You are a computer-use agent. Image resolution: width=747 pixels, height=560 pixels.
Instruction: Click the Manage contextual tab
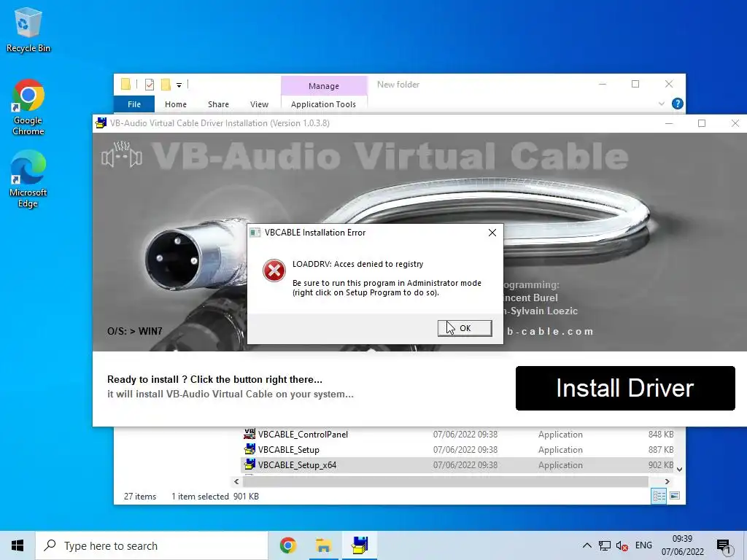coord(323,86)
